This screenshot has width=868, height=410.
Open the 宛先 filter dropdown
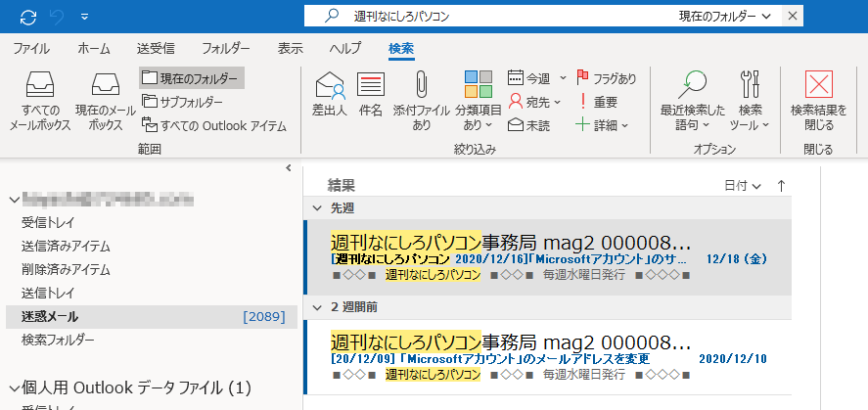pos(534,102)
